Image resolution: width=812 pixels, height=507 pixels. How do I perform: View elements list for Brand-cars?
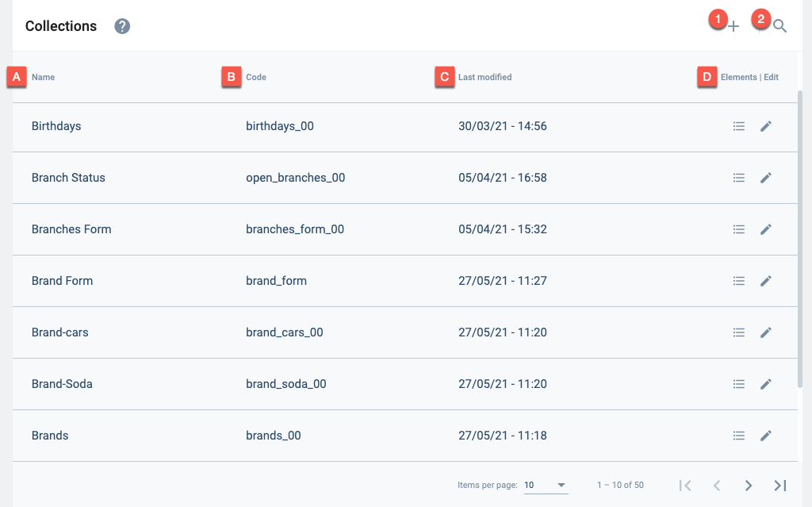point(739,332)
